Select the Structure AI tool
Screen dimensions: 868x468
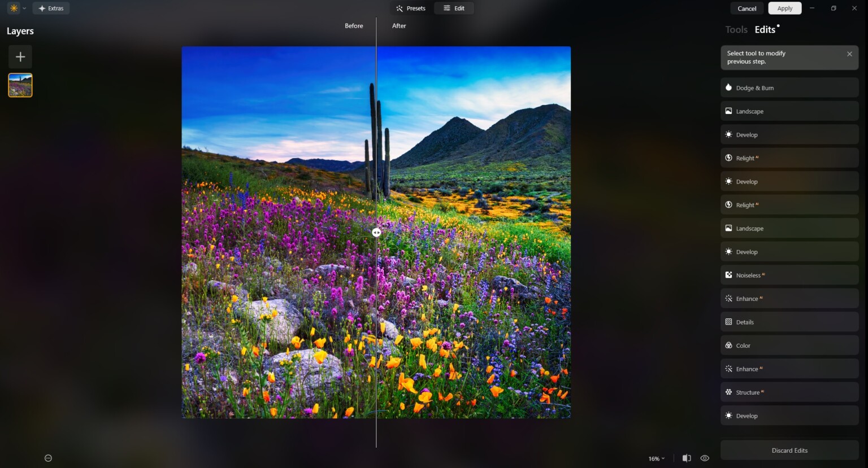tap(789, 392)
